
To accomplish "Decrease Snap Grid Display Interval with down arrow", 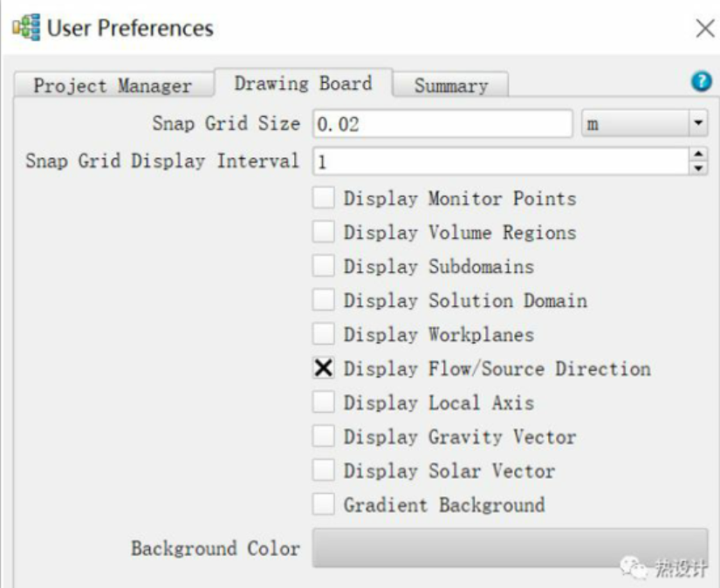I will [698, 167].
